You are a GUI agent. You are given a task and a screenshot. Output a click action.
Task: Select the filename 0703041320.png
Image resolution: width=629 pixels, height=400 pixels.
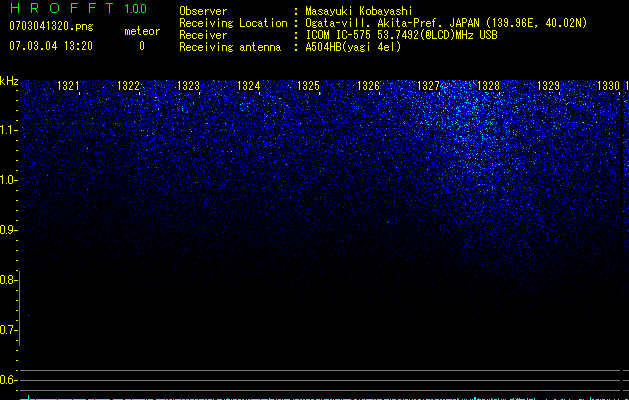pos(51,26)
